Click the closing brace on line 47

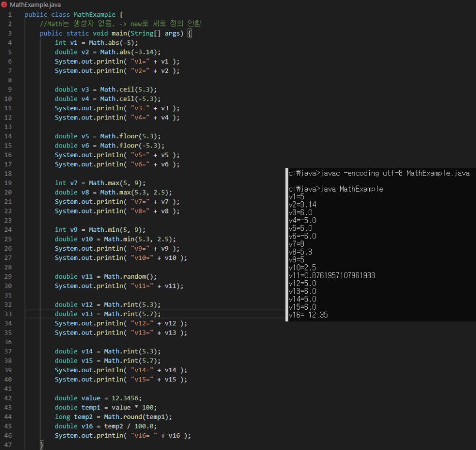coord(42,444)
